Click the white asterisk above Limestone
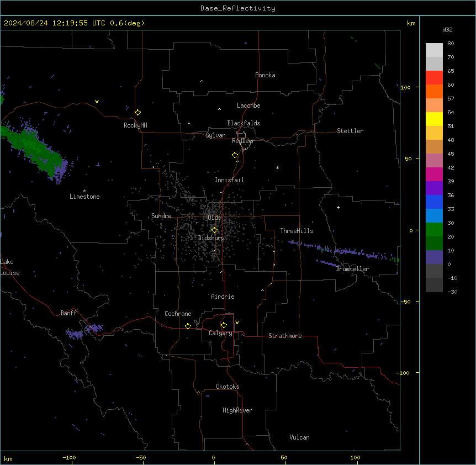The image size is (476, 465). [x=84, y=191]
